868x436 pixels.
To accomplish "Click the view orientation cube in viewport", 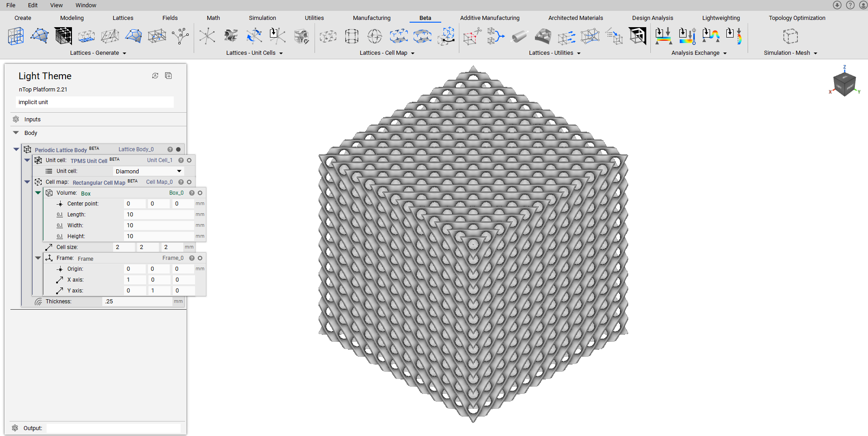I will coord(844,83).
